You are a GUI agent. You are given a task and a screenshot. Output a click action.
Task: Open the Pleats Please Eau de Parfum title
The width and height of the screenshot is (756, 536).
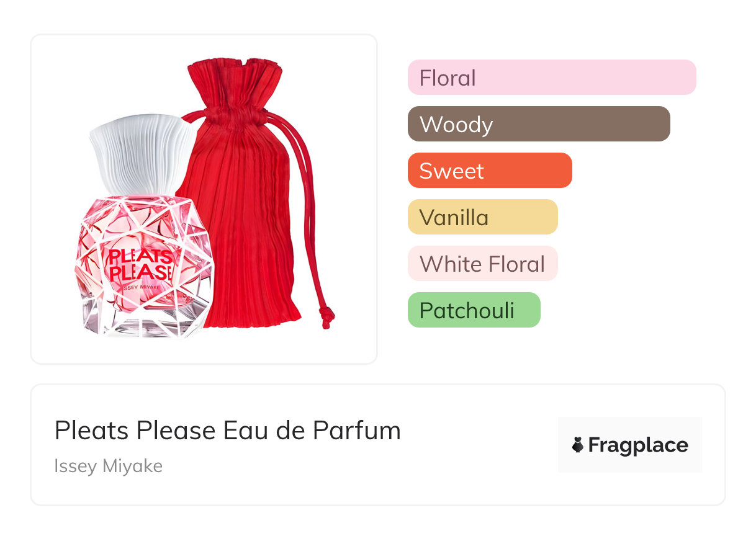pos(227,431)
